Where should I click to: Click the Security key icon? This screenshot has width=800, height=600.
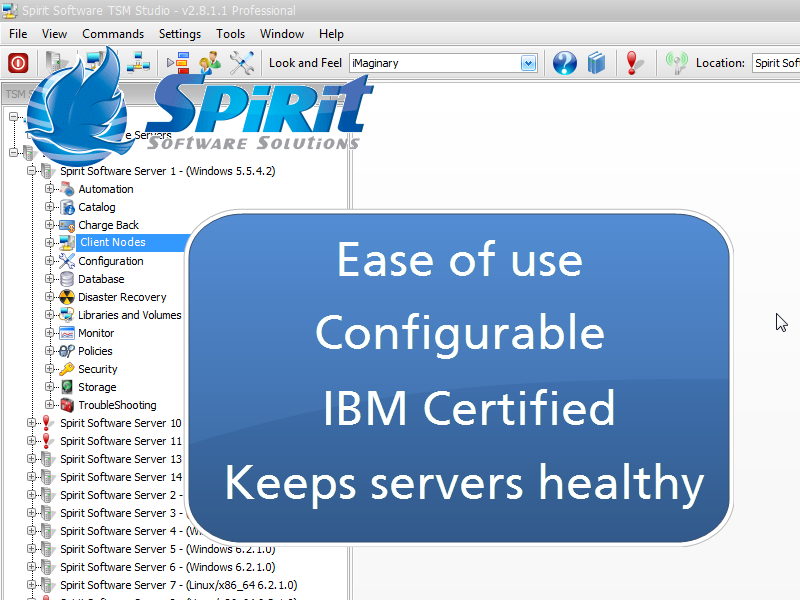[67, 369]
